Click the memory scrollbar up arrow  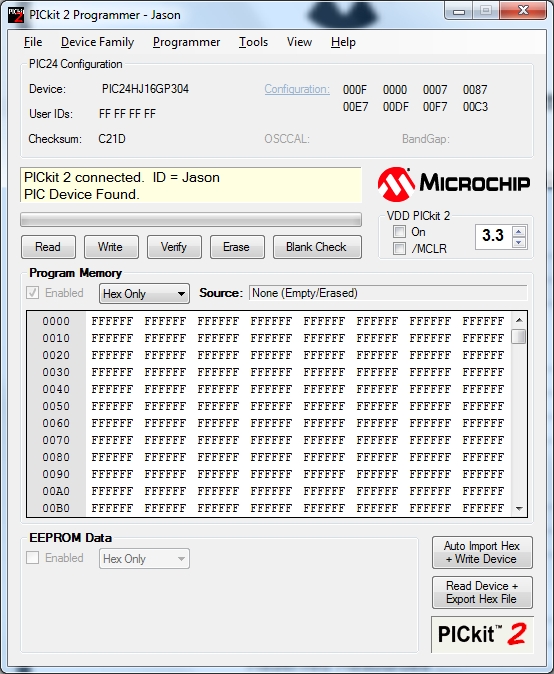click(519, 320)
